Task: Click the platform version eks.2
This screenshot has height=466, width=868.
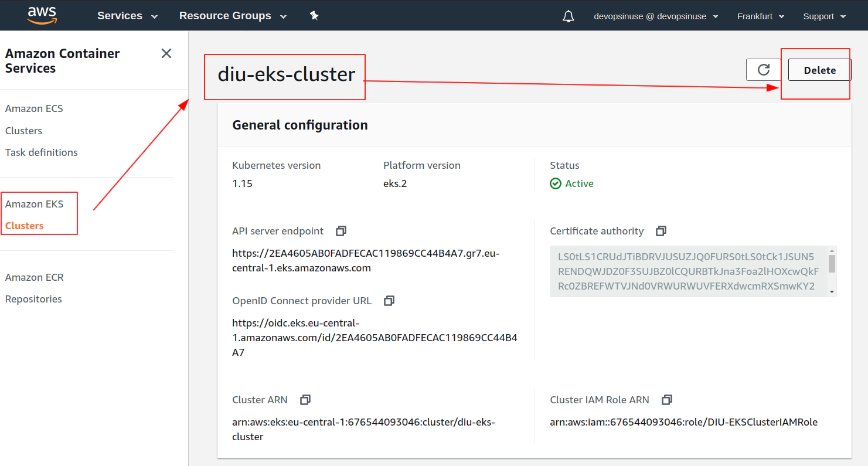Action: tap(395, 183)
